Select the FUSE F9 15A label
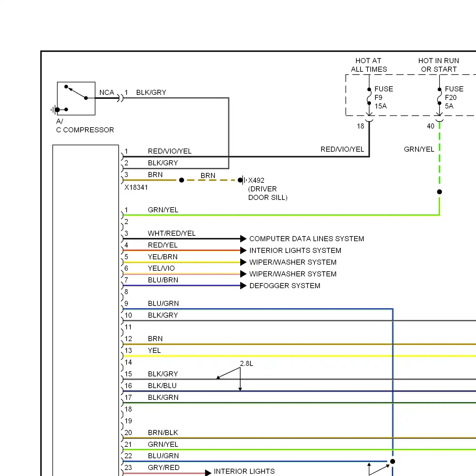 pyautogui.click(x=384, y=97)
